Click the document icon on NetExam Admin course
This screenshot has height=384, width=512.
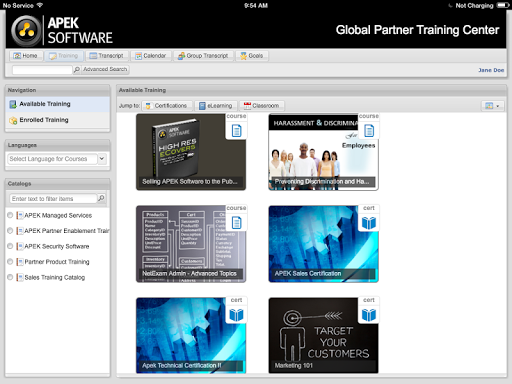(x=236, y=223)
